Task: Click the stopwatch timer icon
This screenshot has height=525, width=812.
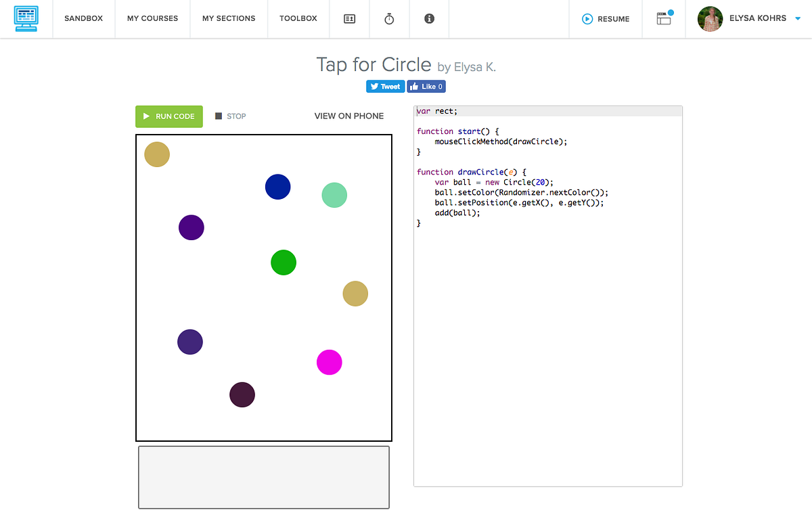Action: 389,18
